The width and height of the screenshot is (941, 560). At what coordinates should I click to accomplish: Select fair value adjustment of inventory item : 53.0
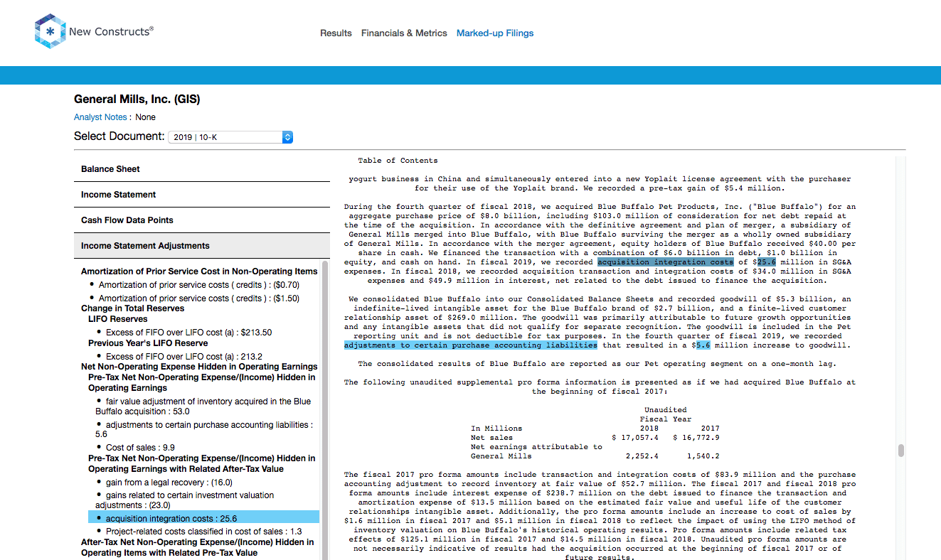click(203, 406)
